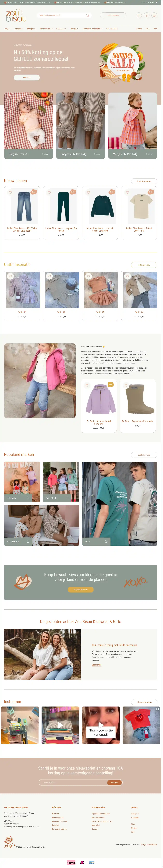Open Löbekids brand arrow icon
Image resolution: width=163 pixels, height=868 pixels.
28,498
